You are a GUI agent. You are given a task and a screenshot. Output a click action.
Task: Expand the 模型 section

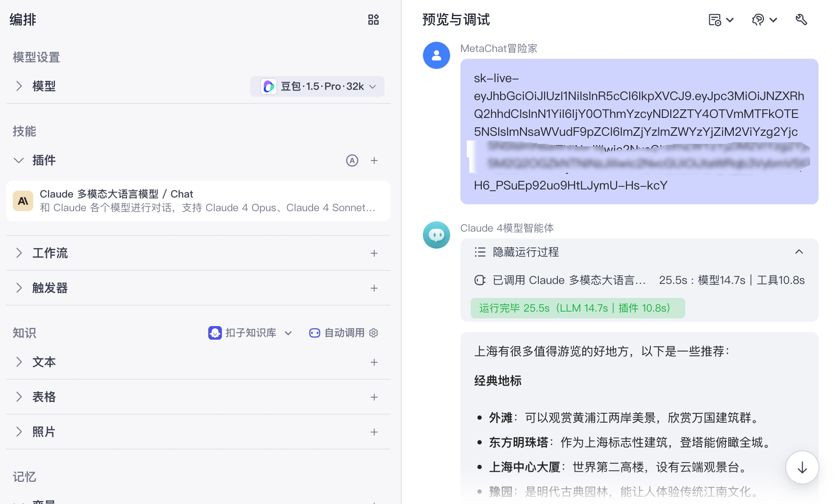19,86
